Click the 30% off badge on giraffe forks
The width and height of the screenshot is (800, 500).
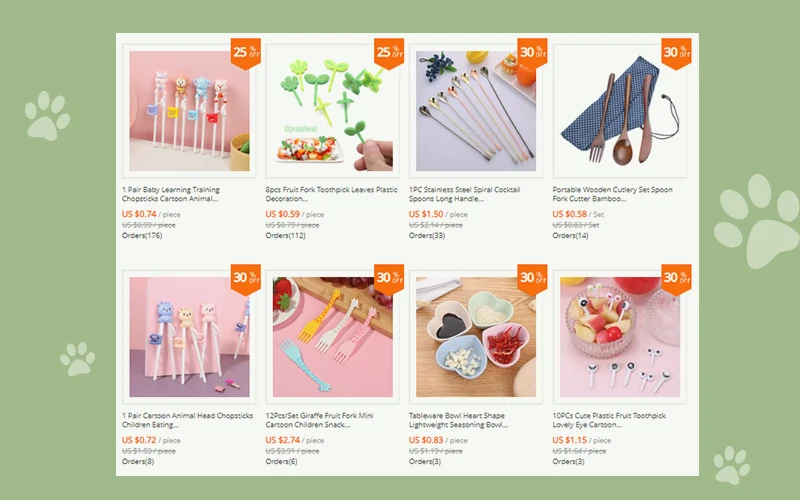click(x=389, y=279)
